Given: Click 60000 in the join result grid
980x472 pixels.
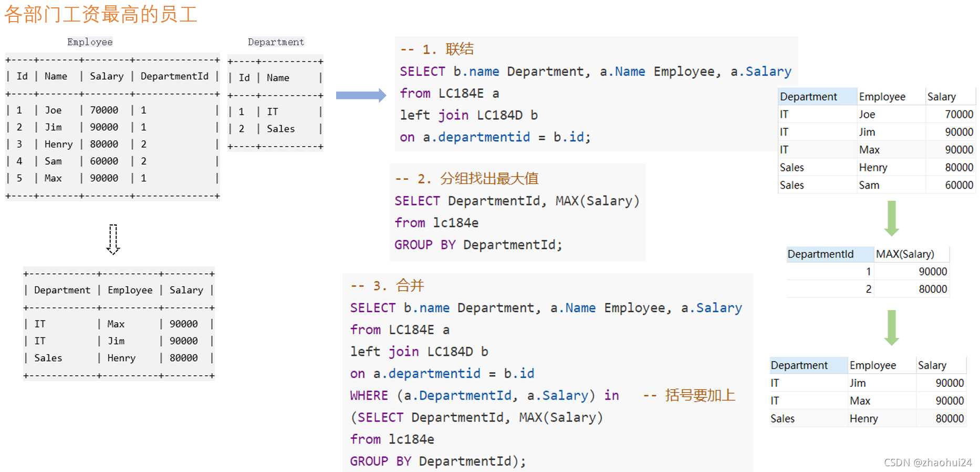Looking at the screenshot, I should 959,185.
